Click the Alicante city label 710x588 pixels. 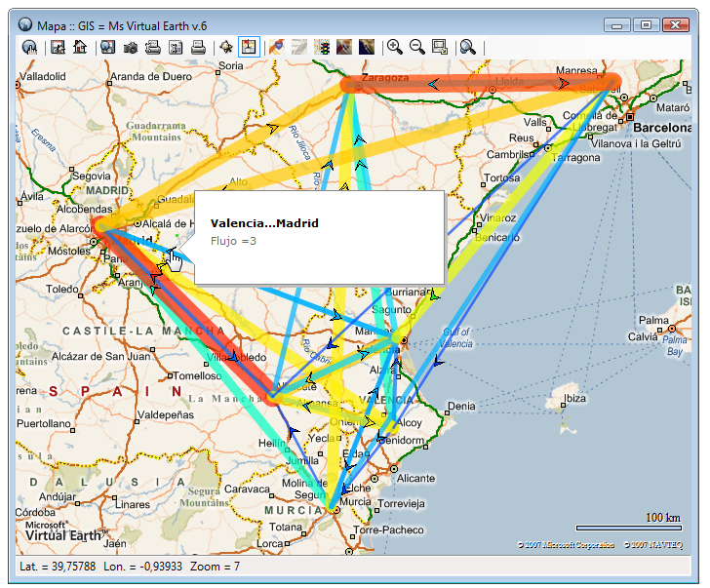[415, 478]
